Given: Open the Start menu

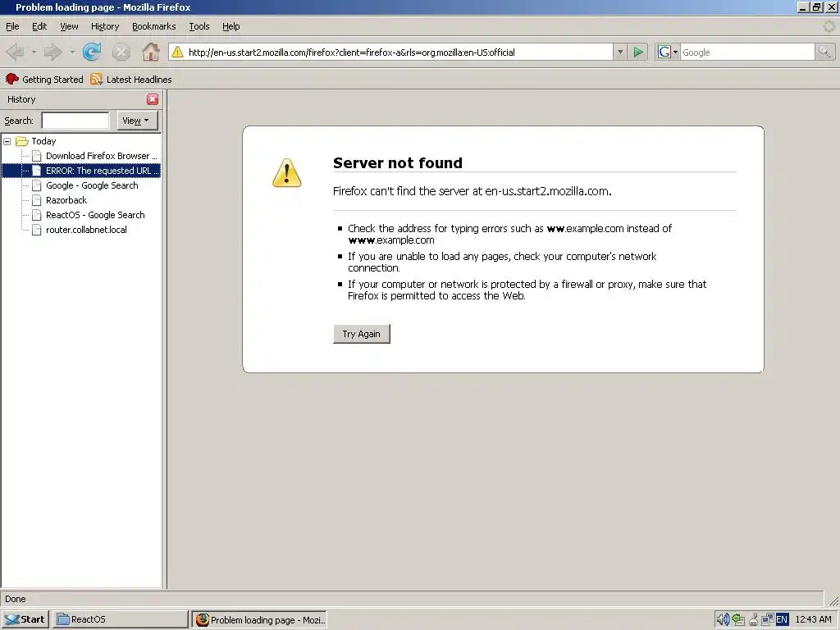Looking at the screenshot, I should point(25,619).
